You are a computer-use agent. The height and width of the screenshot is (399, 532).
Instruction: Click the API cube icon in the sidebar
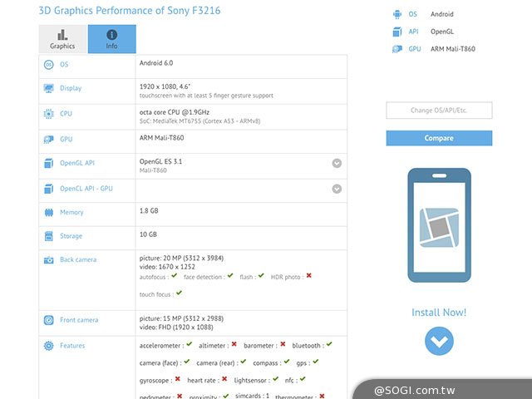tap(397, 32)
